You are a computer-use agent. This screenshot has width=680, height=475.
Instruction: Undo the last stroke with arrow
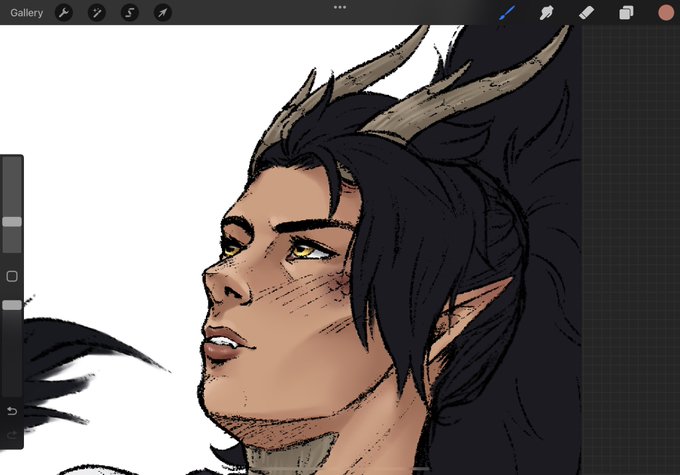click(12, 411)
